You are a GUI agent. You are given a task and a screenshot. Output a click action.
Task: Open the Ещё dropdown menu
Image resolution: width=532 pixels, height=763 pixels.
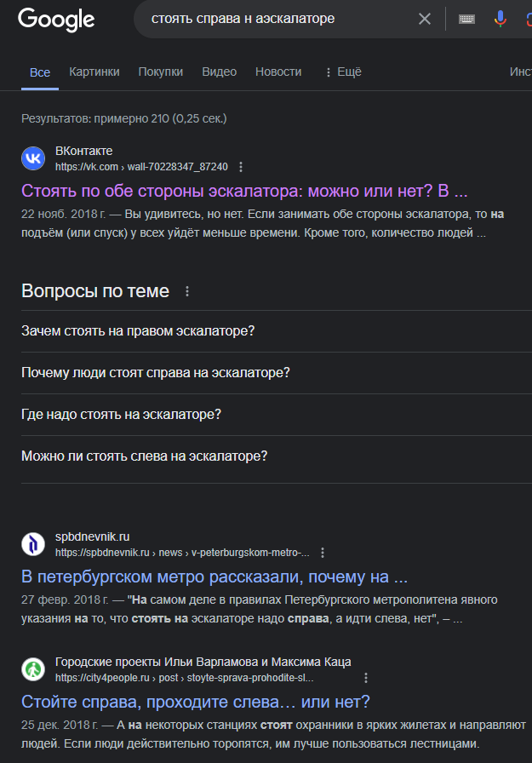tap(343, 72)
